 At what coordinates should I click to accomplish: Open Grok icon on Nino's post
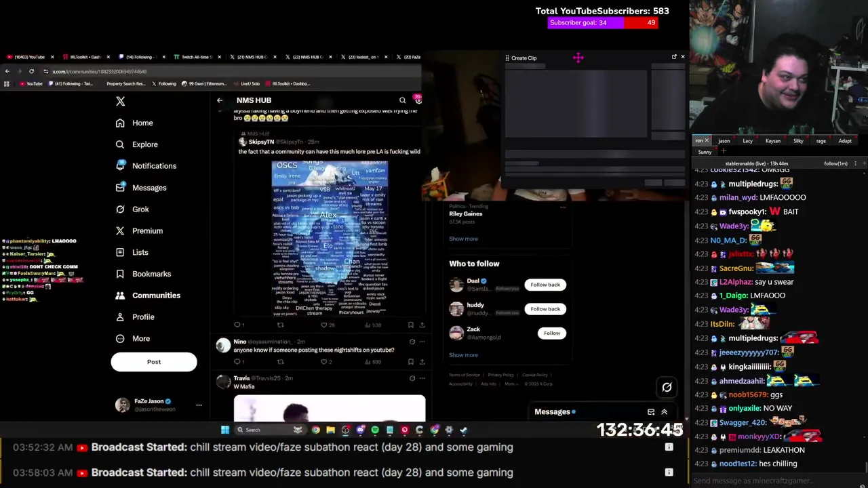pyautogui.click(x=412, y=342)
